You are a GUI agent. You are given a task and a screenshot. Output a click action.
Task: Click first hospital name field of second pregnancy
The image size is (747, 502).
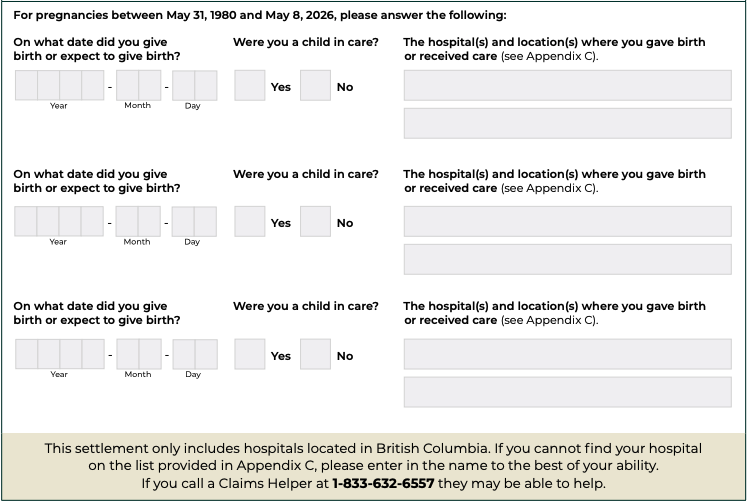coord(568,221)
